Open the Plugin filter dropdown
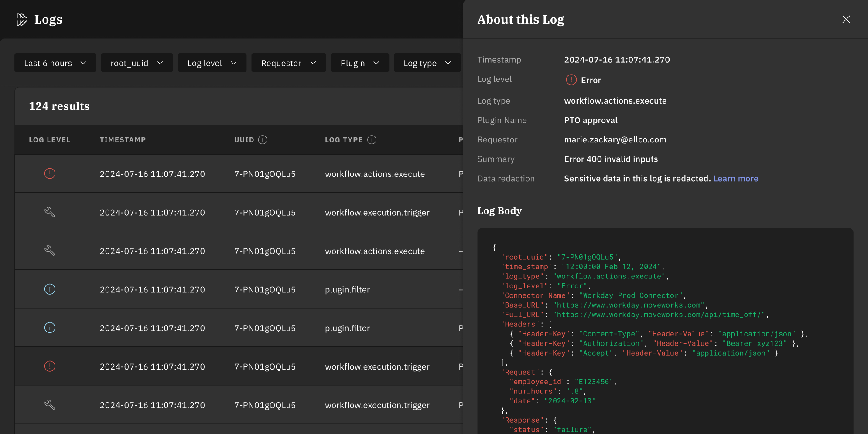Screen dimensions: 868x434 pyautogui.click(x=359, y=63)
